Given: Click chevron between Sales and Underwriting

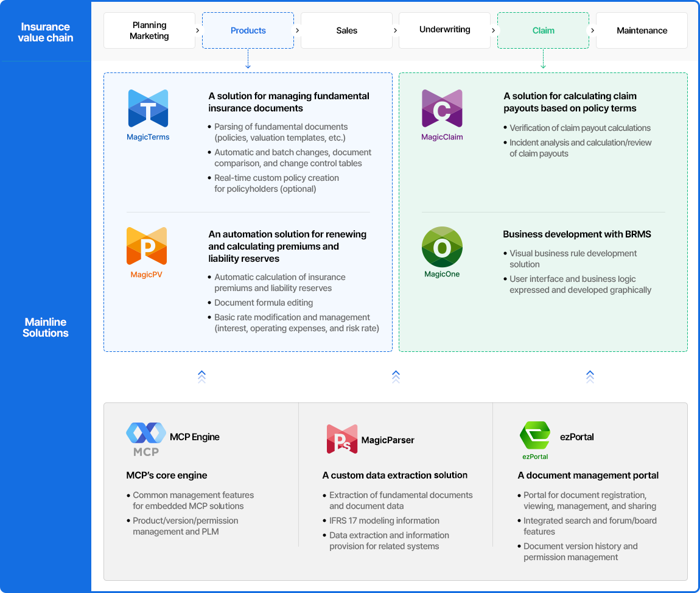Looking at the screenshot, I should pyautogui.click(x=396, y=30).
